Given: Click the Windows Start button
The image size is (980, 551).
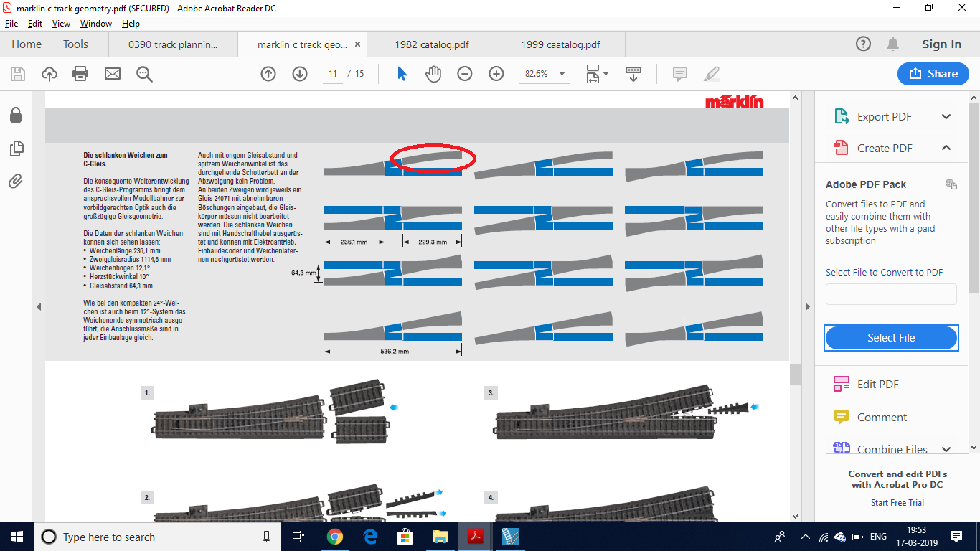Looking at the screenshot, I should [17, 537].
